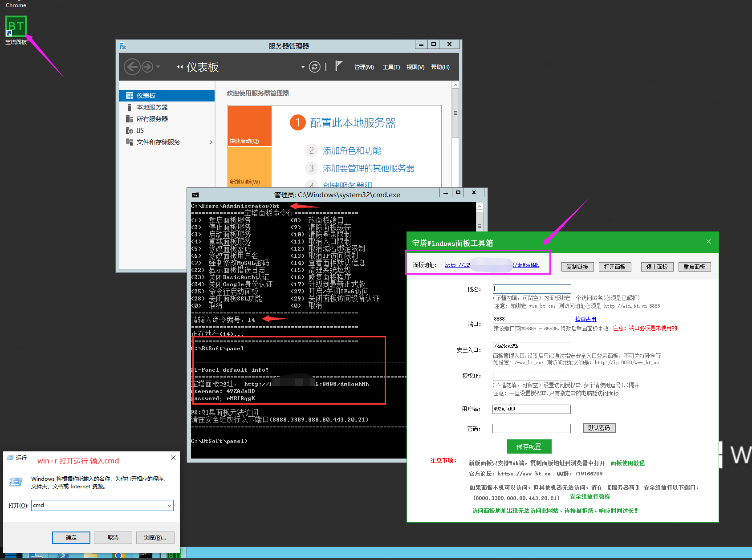Image resolution: width=752 pixels, height=560 pixels.
Task: Open the notifications flag in Server Manager
Action: click(x=338, y=66)
